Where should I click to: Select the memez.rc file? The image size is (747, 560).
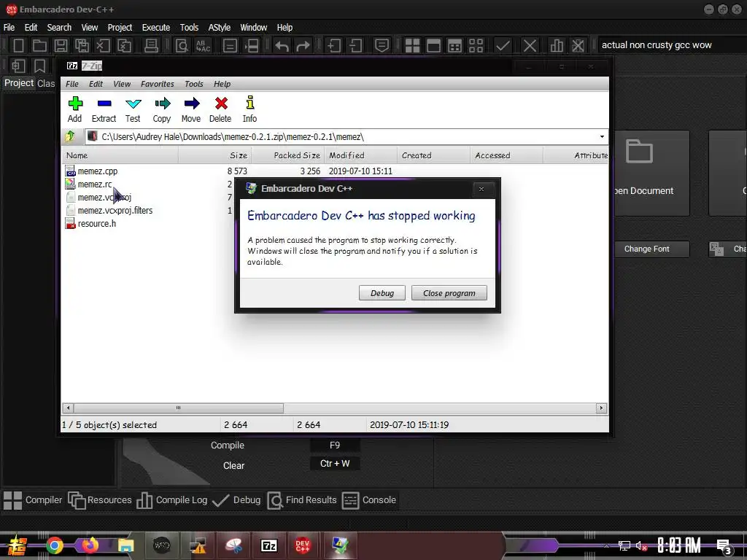[x=94, y=184]
